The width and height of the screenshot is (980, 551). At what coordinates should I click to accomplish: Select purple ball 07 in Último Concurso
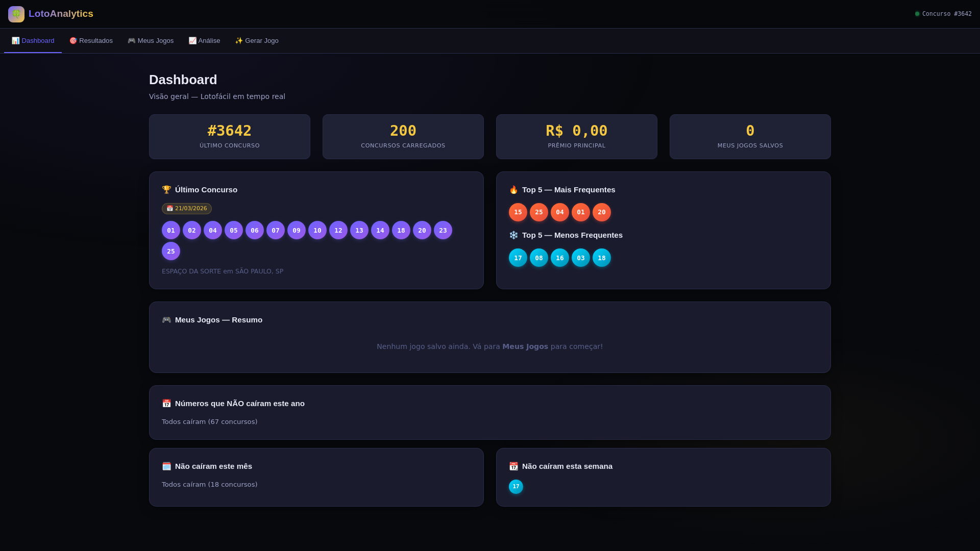[276, 230]
